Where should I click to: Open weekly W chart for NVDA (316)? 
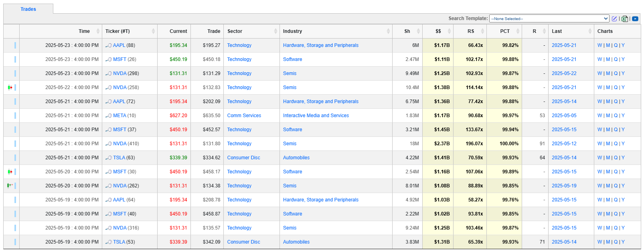pos(599,228)
